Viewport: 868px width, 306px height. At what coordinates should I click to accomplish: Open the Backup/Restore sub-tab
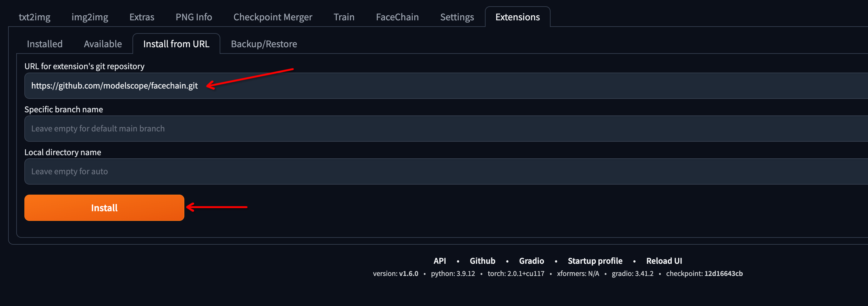[x=264, y=44]
